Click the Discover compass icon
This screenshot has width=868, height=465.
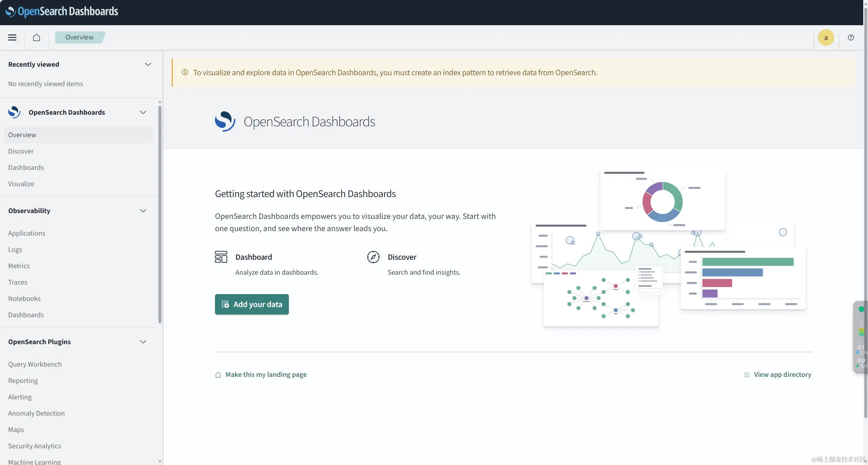tap(373, 257)
